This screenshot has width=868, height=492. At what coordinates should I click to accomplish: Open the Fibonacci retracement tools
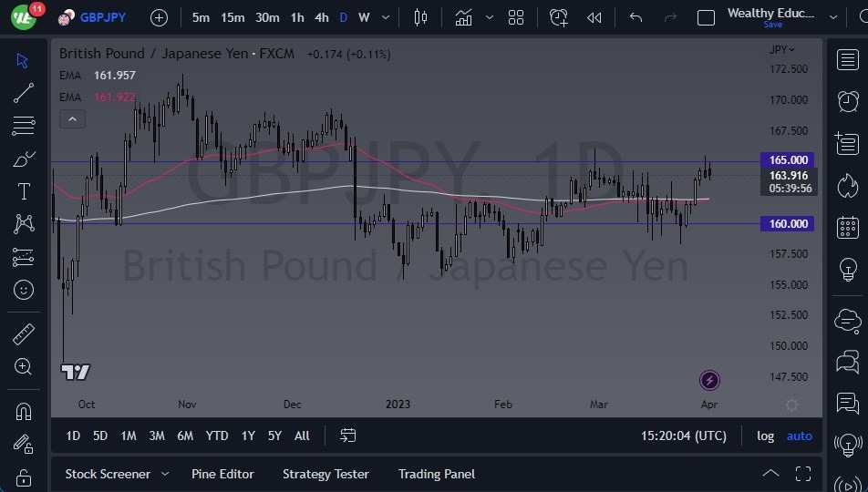[24, 126]
